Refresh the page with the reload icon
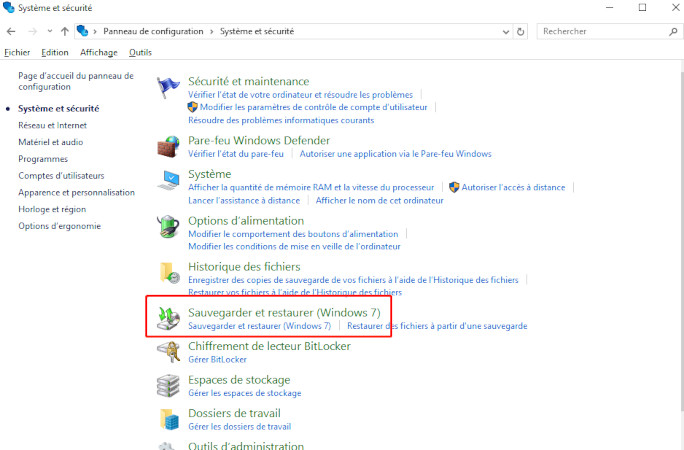 click(x=520, y=31)
